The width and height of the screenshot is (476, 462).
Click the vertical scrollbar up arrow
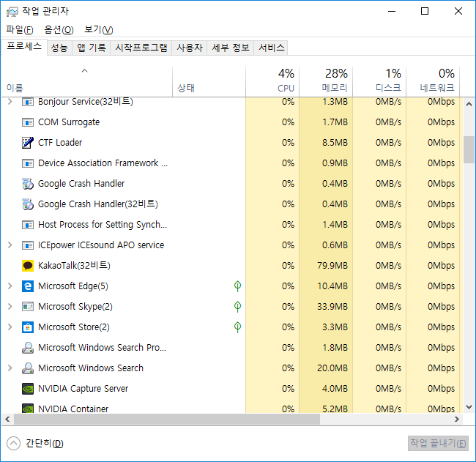coord(469,104)
